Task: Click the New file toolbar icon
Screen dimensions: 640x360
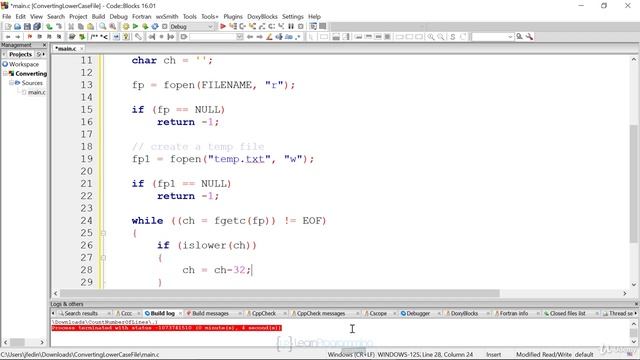Action: tap(8, 27)
